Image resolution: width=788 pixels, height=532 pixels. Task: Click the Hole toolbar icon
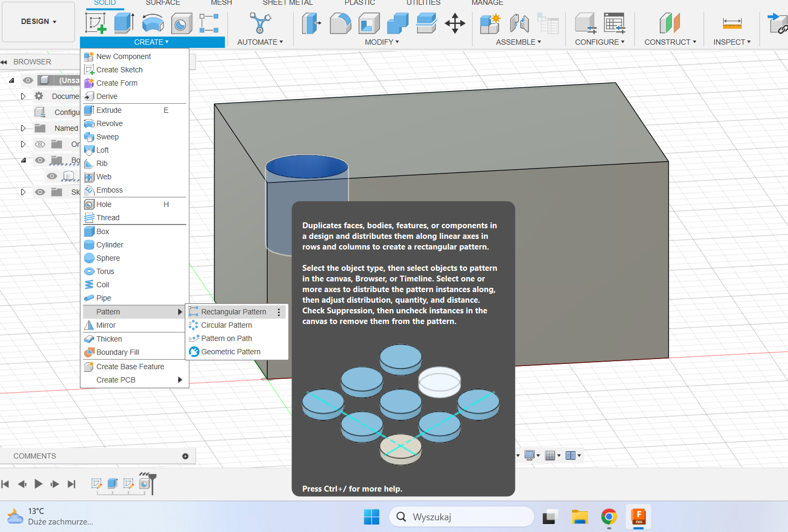pos(181,23)
